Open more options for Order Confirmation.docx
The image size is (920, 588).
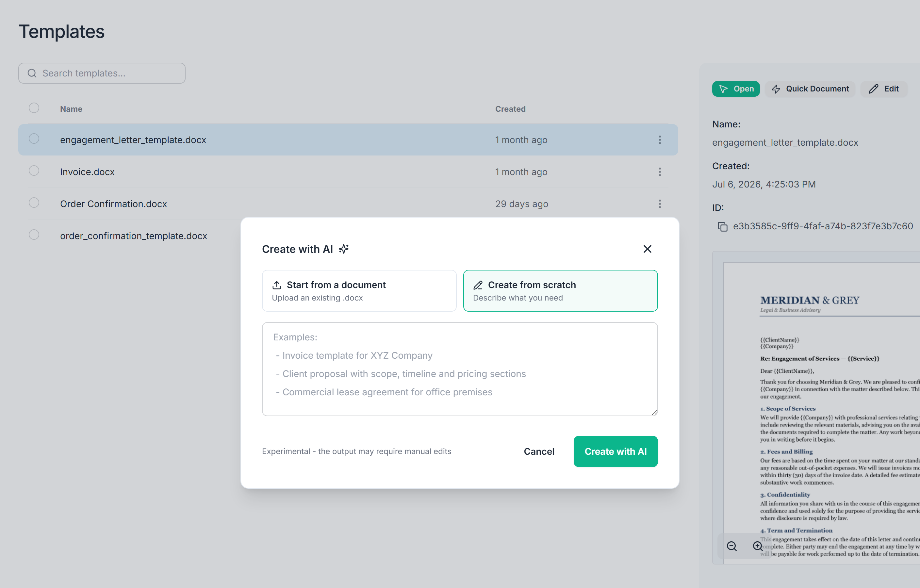[x=660, y=204]
